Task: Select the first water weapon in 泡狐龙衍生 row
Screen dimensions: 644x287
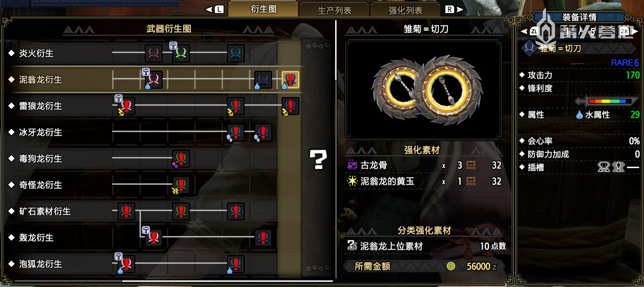Action: click(126, 264)
